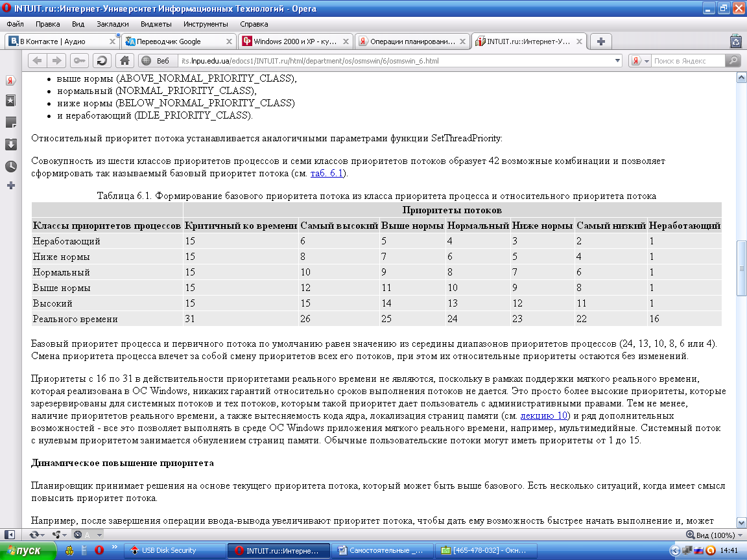Click the orange Avast tray icon
This screenshot has width=747, height=560.
(x=710, y=551)
